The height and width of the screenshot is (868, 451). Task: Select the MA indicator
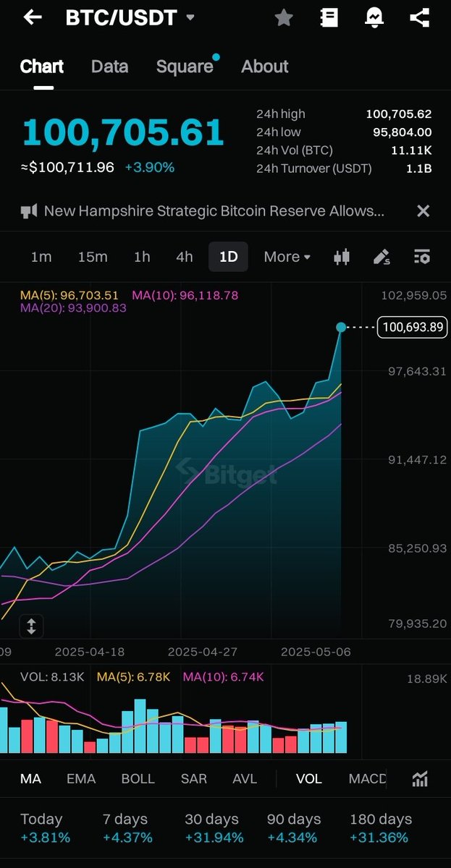pyautogui.click(x=30, y=779)
